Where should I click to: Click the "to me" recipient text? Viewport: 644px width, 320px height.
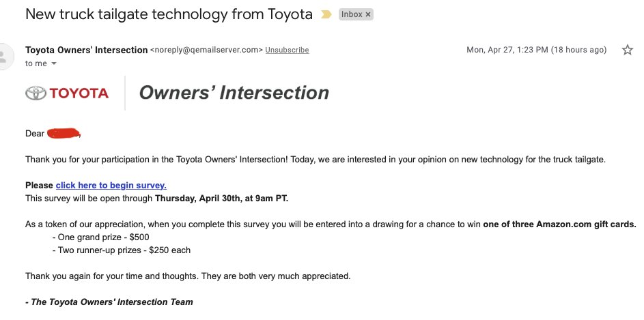(x=36, y=63)
